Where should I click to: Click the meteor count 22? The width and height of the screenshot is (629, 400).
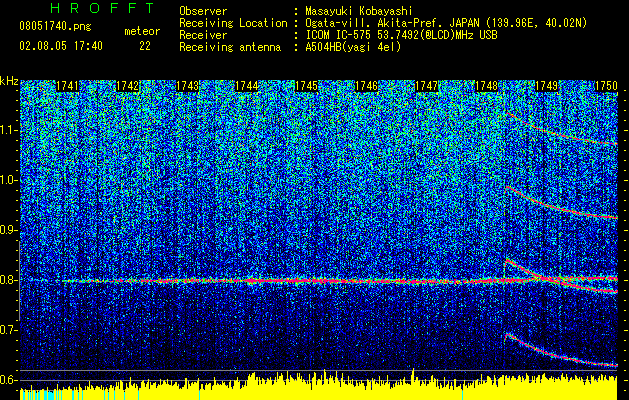coord(145,46)
